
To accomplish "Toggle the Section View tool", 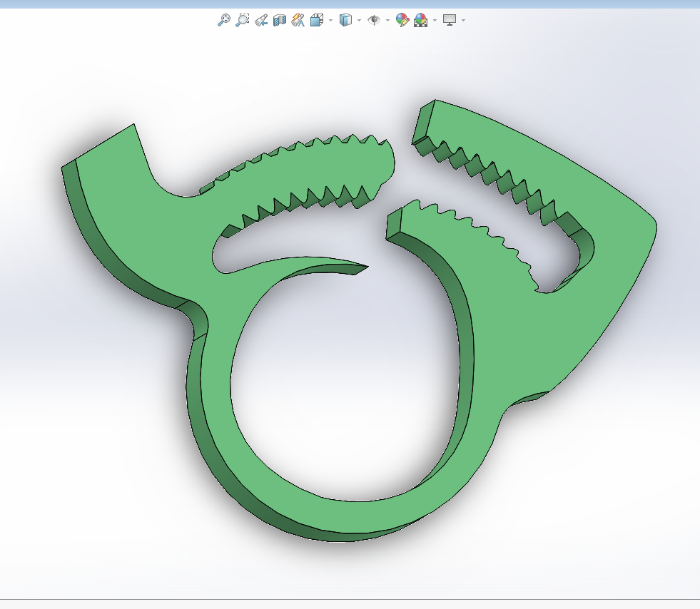I will (x=280, y=20).
